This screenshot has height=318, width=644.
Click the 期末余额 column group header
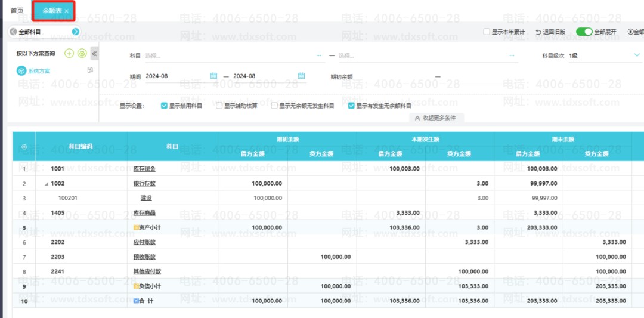click(563, 139)
